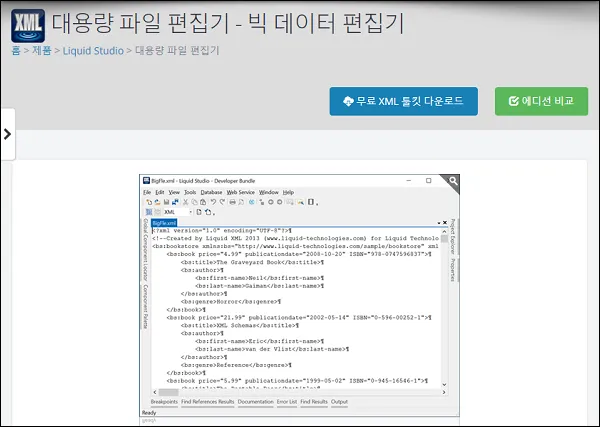
Task: Click the New file toolbar icon
Action: (x=149, y=202)
